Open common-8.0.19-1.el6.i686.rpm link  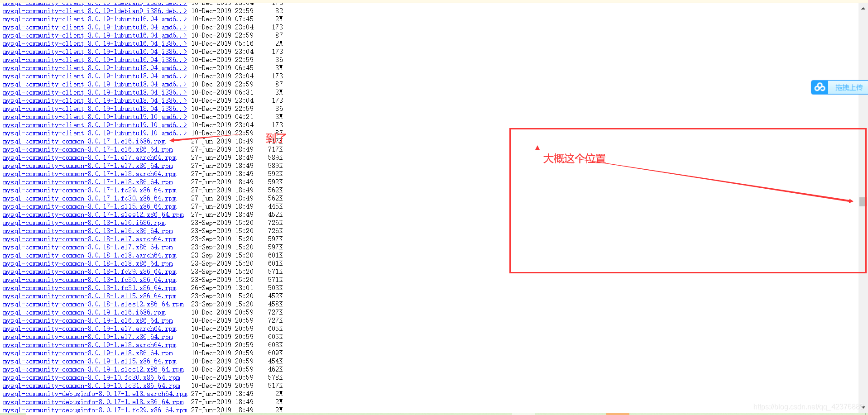(84, 312)
